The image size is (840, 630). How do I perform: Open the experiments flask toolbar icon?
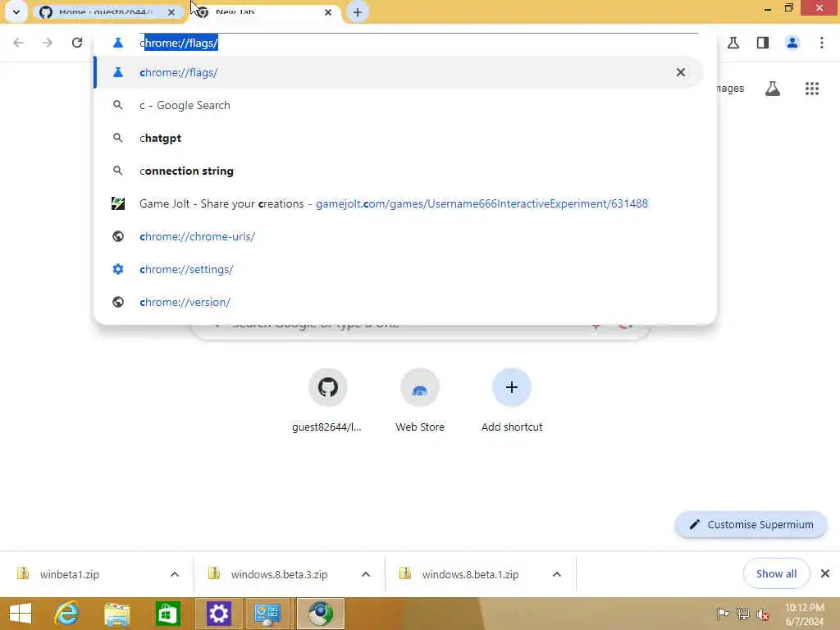point(733,43)
